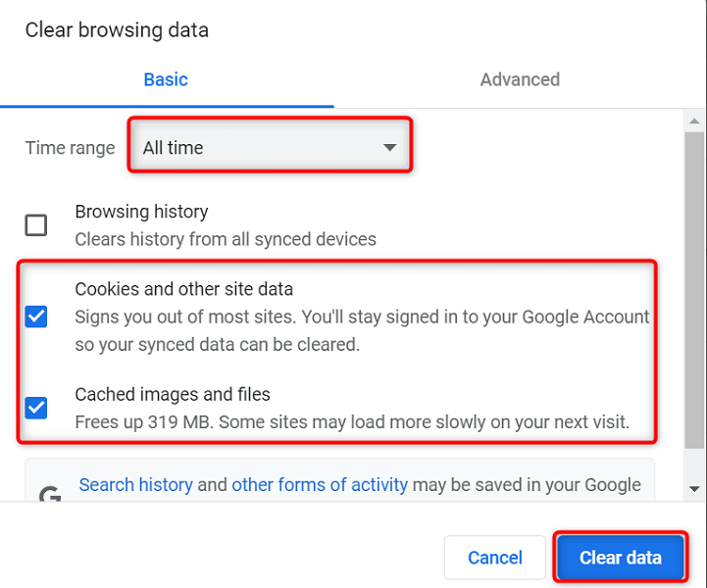Uncheck the Cached images and files checkbox

pos(36,407)
